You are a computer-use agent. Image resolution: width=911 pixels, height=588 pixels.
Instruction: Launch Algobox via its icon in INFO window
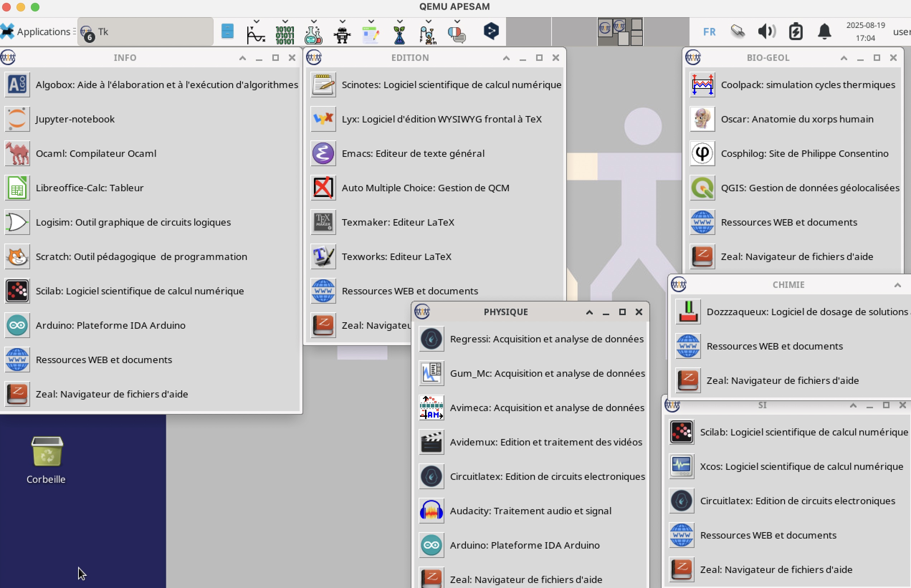(x=17, y=85)
